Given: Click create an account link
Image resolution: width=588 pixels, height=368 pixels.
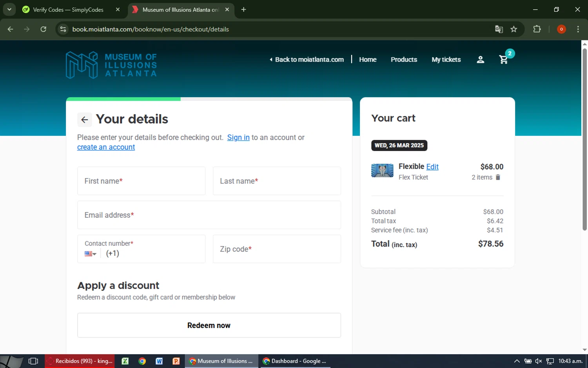Looking at the screenshot, I should (x=106, y=147).
